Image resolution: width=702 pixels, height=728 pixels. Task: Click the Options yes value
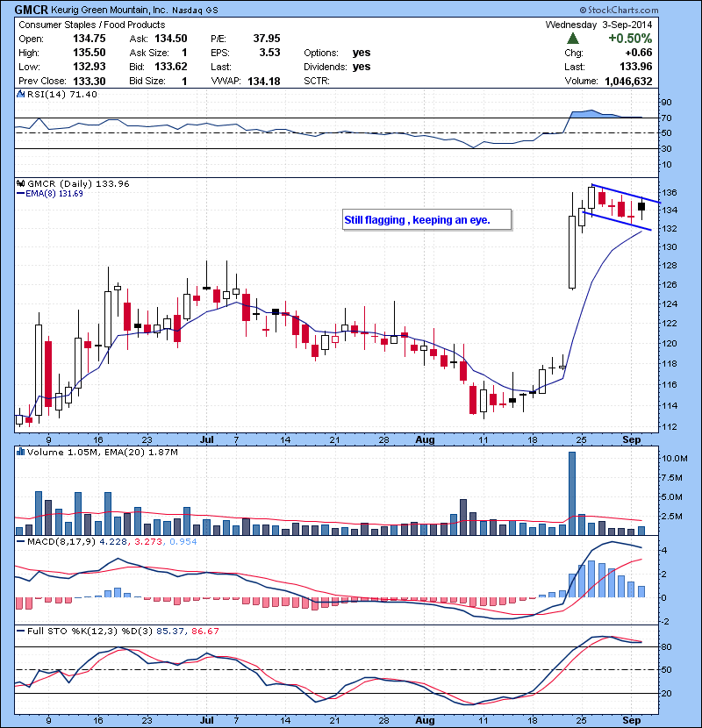(x=362, y=53)
